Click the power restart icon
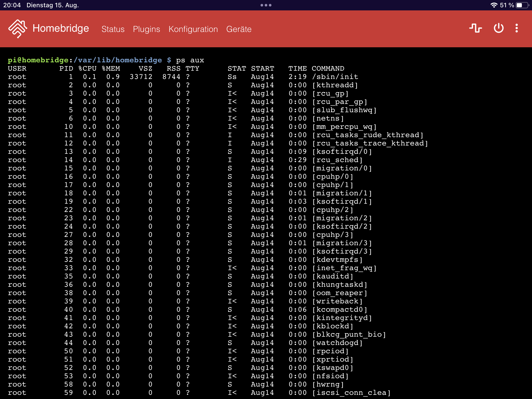The height and width of the screenshot is (399, 532). [x=498, y=28]
